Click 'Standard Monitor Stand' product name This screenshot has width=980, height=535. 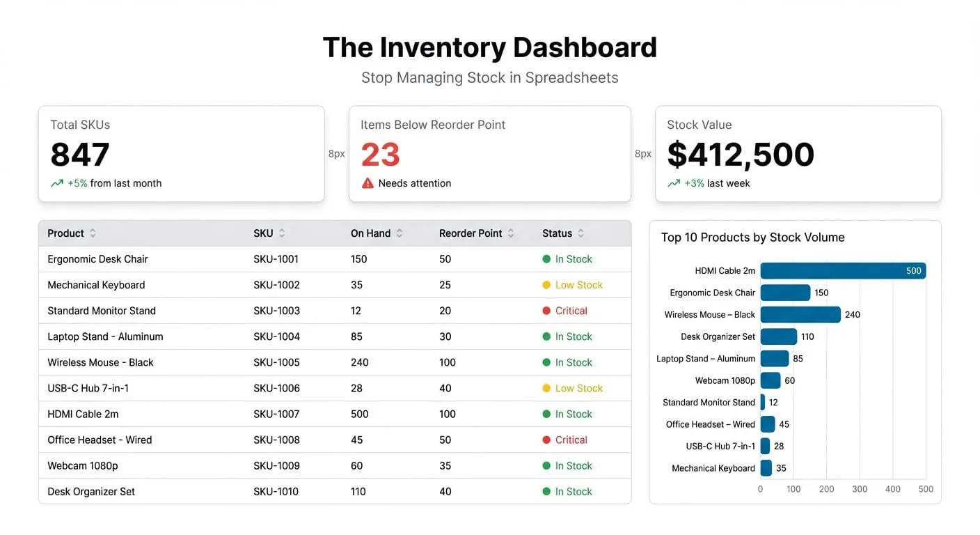102,311
